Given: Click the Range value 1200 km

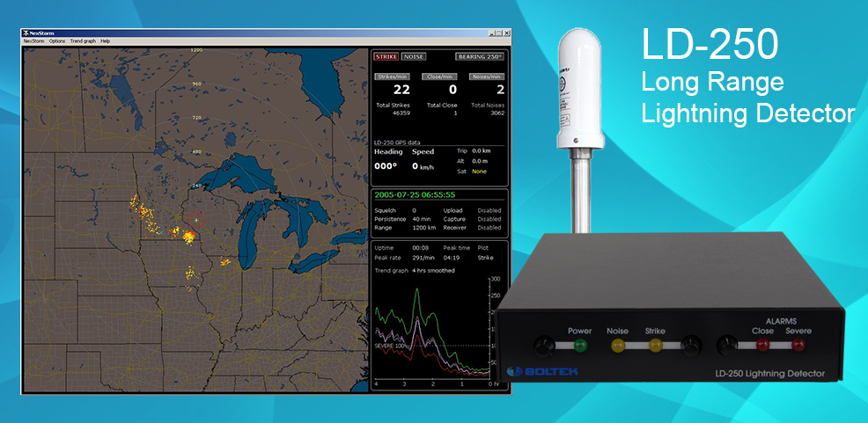Looking at the screenshot, I should point(423,227).
